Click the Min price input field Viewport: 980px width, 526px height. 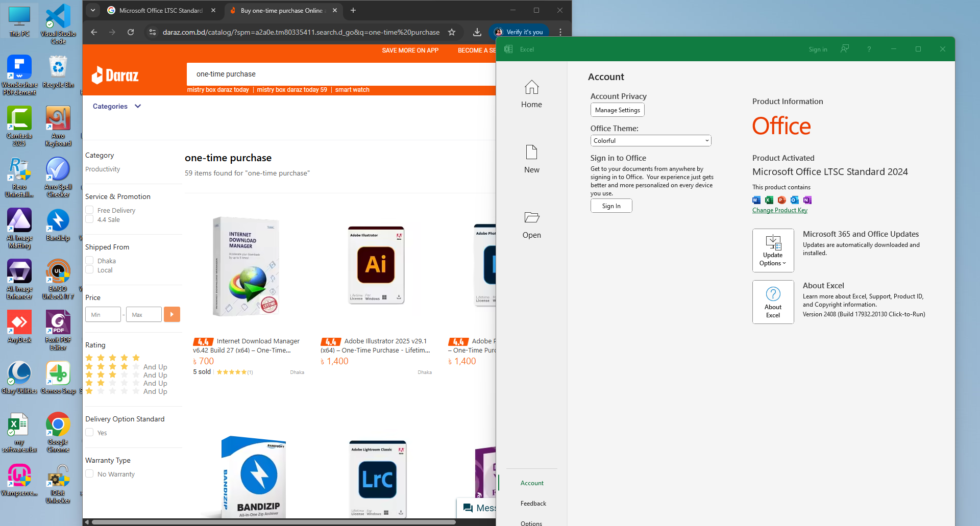point(103,314)
